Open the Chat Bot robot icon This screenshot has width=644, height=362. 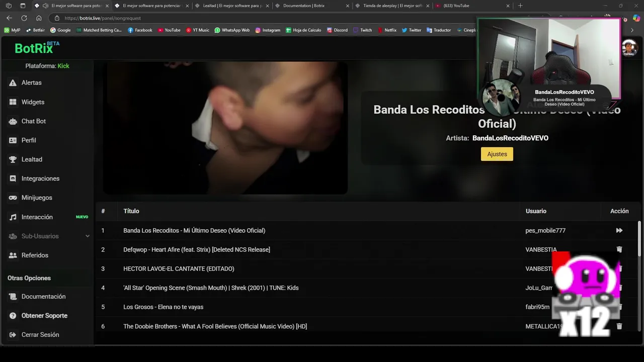[x=13, y=121]
